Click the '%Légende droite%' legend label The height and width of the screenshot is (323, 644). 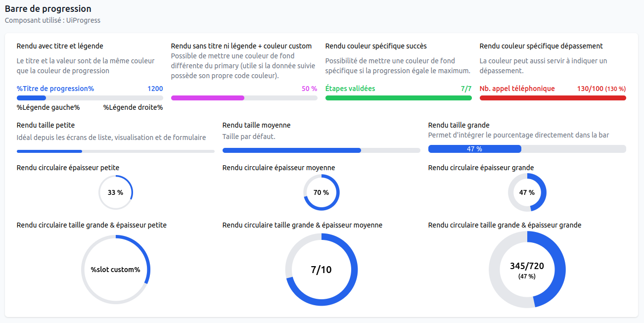point(133,107)
